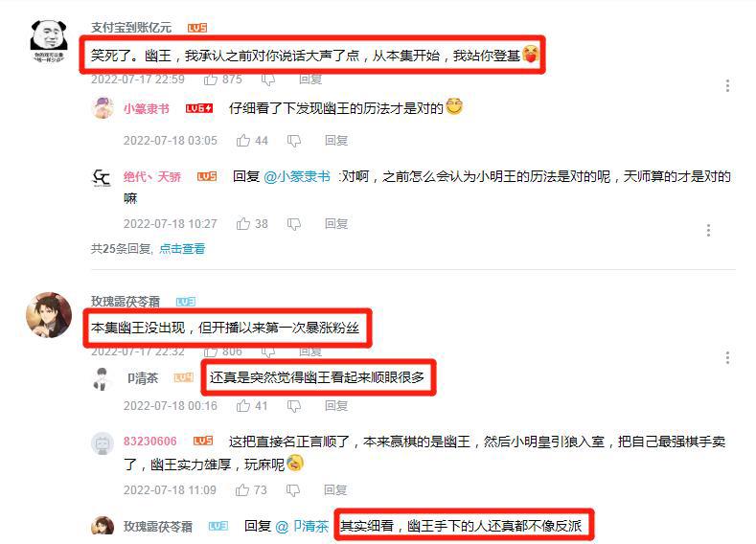
Task: Reply to 小篆隶书's comment
Action: click(x=336, y=140)
